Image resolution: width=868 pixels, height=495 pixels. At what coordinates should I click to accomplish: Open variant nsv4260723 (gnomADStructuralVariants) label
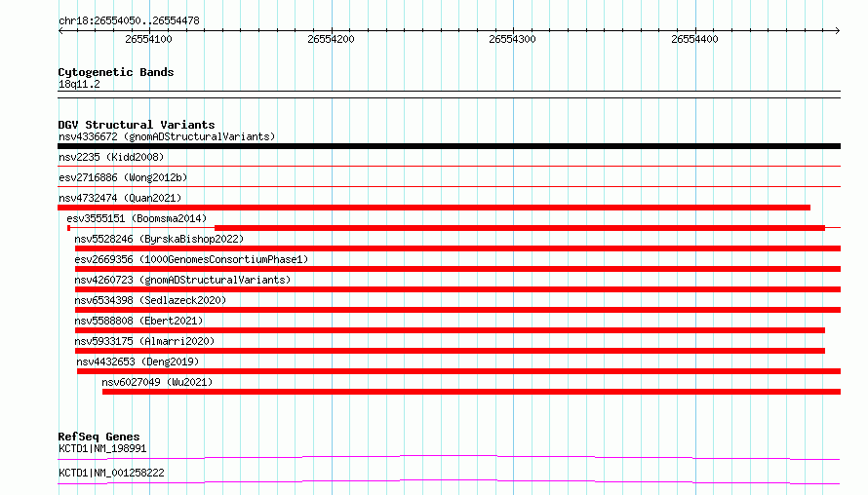182,280
